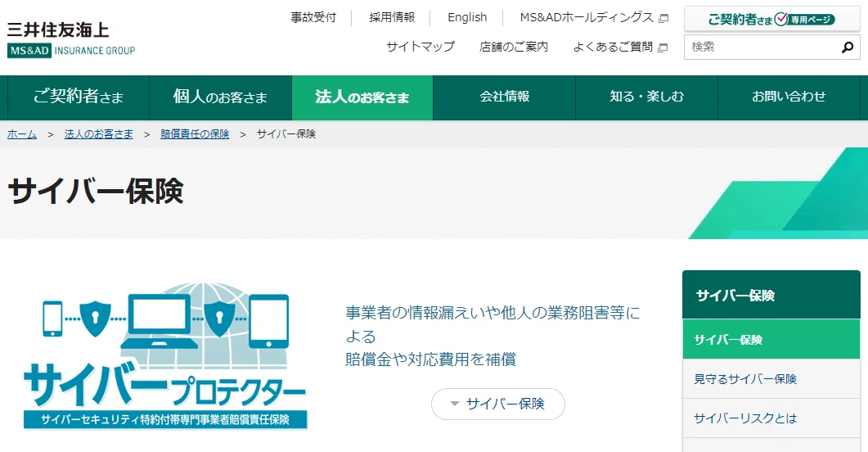Click the external-link icon beside MS&ADホールディングス

click(x=663, y=18)
